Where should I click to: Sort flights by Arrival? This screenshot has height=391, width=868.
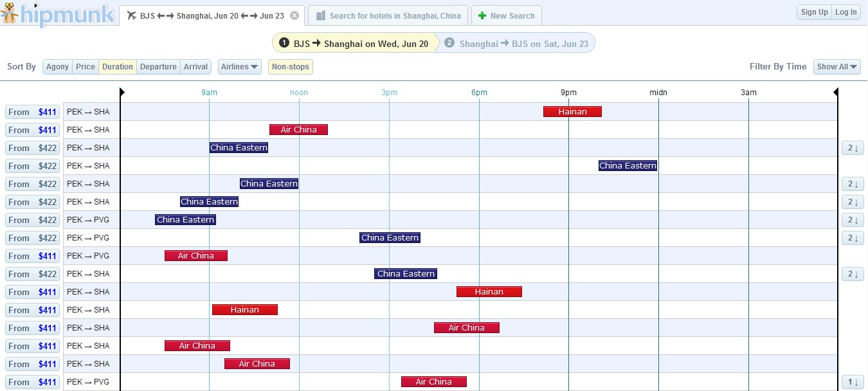195,67
